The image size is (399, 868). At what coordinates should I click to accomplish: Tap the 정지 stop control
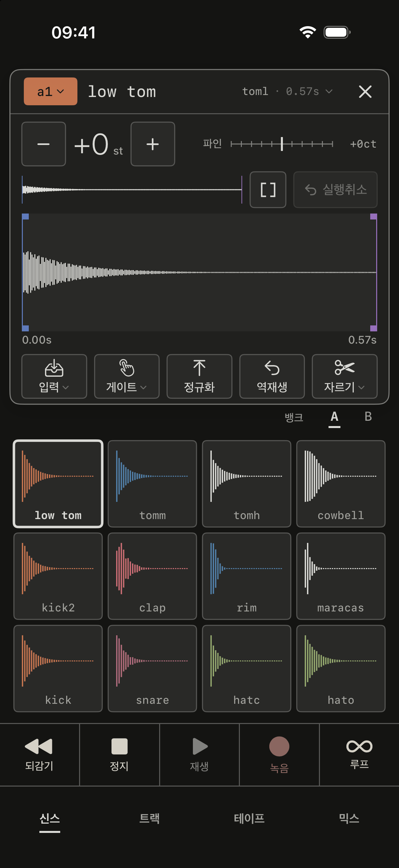point(119,754)
